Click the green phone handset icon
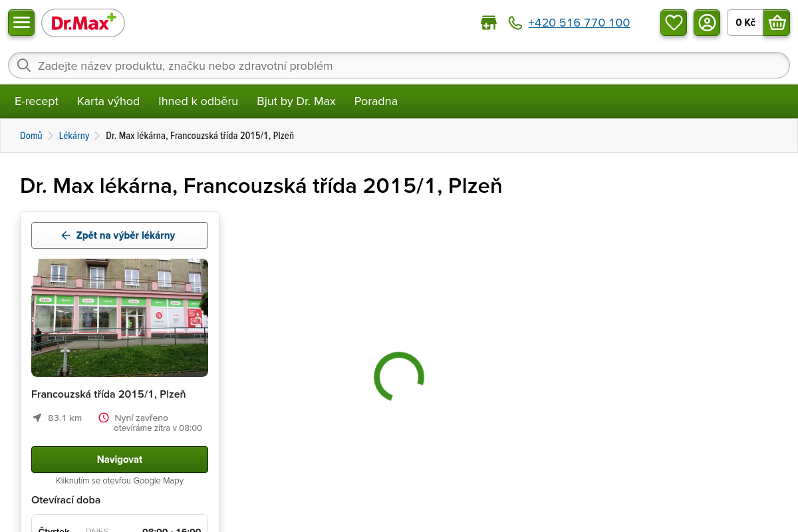 coord(515,23)
